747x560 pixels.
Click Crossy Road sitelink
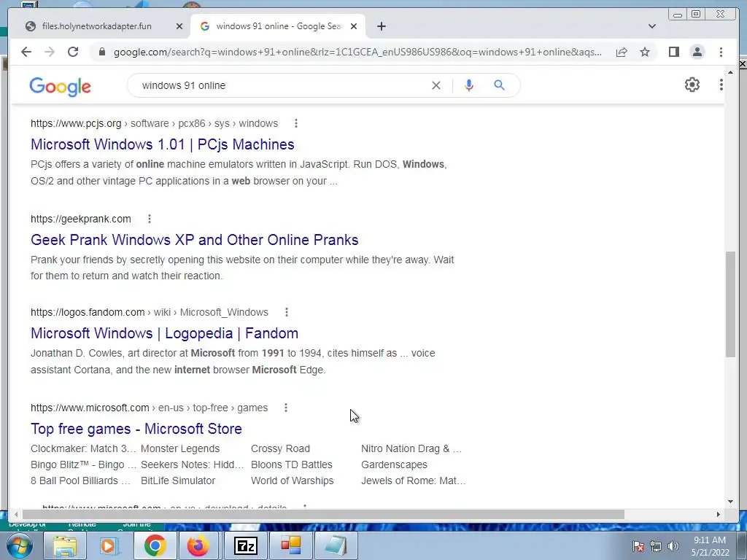click(x=280, y=448)
